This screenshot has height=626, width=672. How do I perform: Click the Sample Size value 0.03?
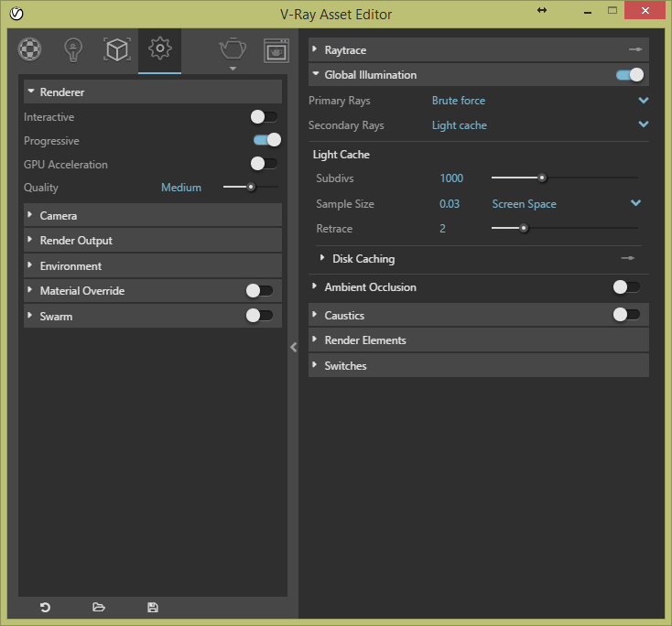point(450,203)
